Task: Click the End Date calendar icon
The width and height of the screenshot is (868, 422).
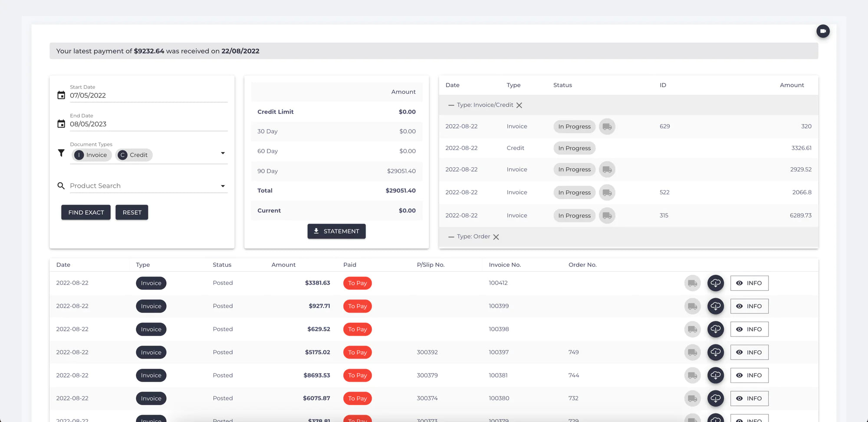Action: pos(61,124)
